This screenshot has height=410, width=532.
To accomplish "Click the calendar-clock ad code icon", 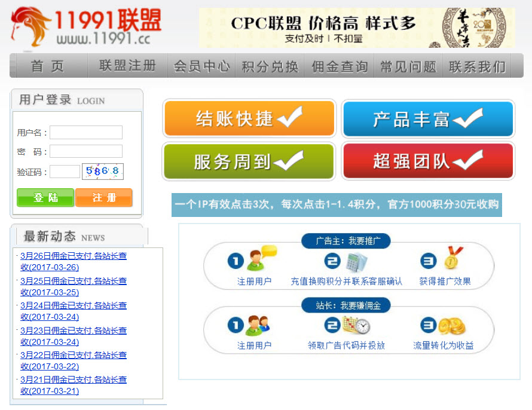I will pyautogui.click(x=356, y=325).
